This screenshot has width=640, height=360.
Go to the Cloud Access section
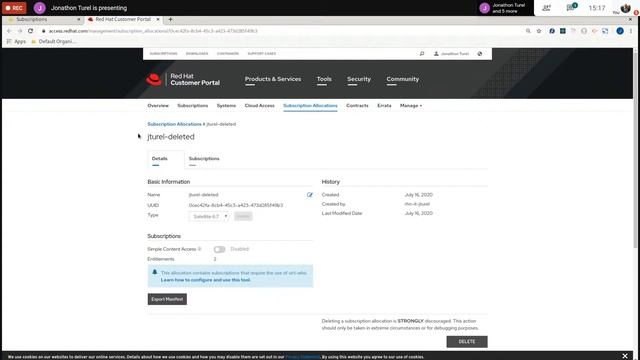coord(260,106)
